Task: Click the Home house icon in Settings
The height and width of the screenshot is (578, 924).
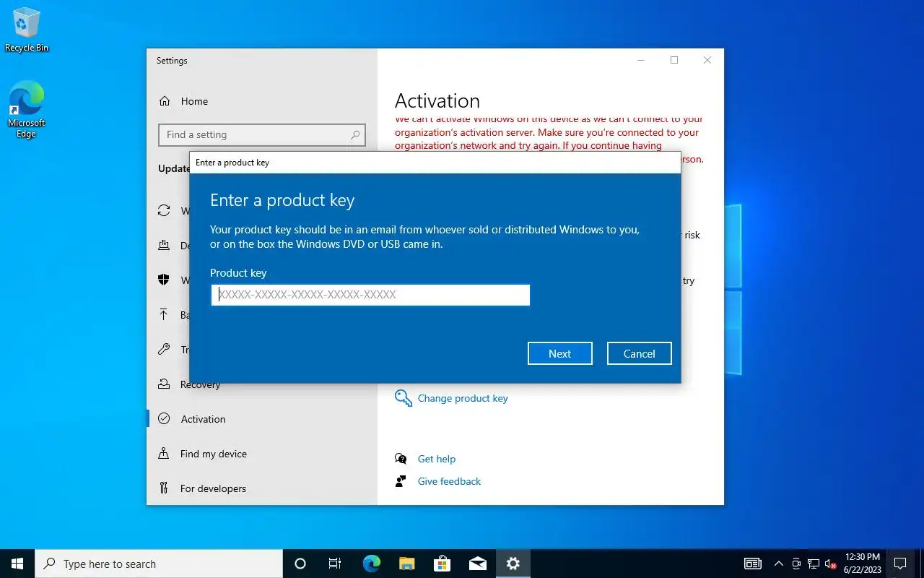Action: click(165, 101)
